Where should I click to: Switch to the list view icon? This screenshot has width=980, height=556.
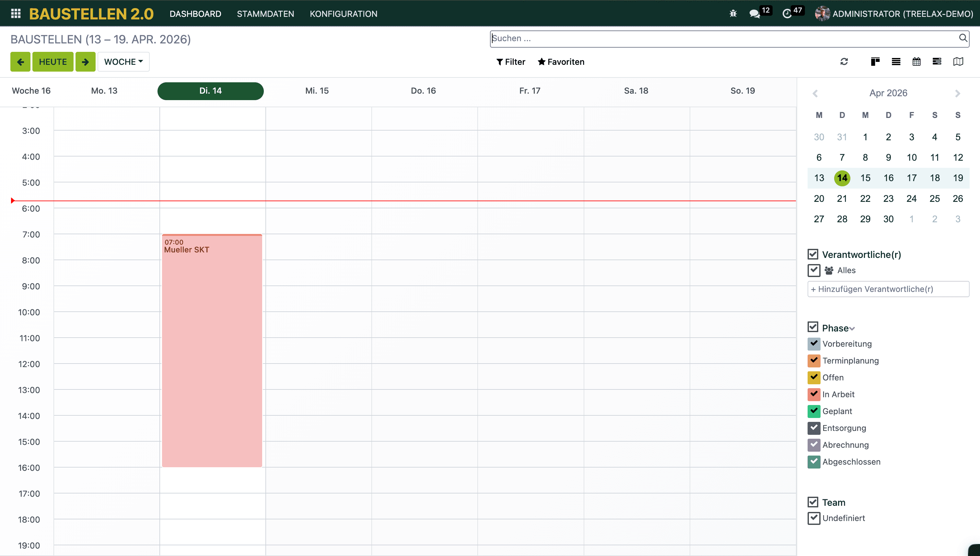coord(896,62)
